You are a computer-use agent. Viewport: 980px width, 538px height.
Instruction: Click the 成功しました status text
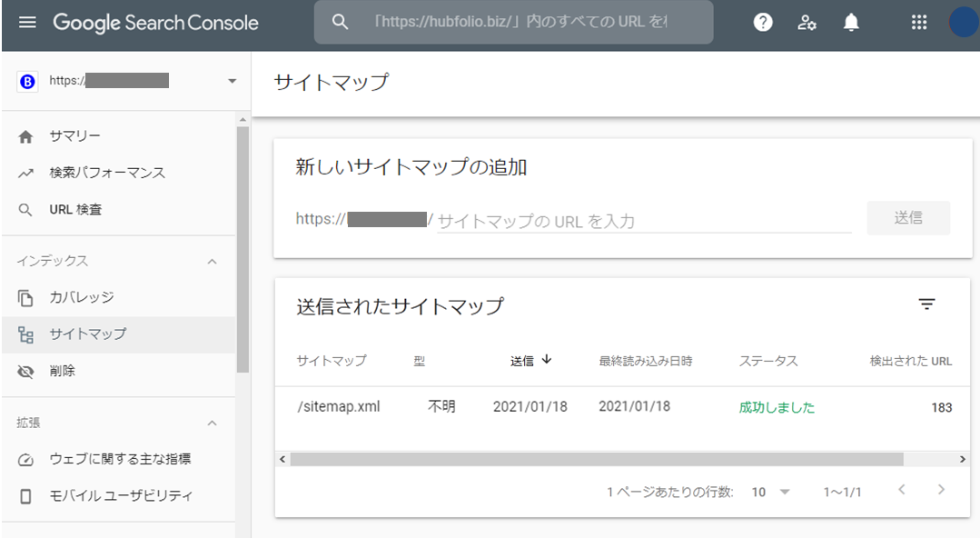coord(777,407)
